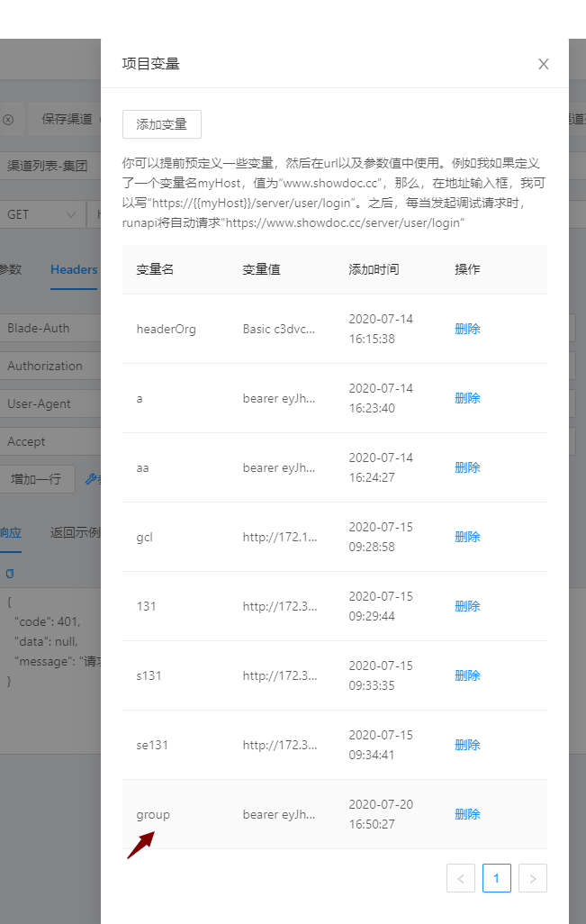Click 渠道列表-集团 title field
The height and width of the screenshot is (924, 586).
click(50, 166)
